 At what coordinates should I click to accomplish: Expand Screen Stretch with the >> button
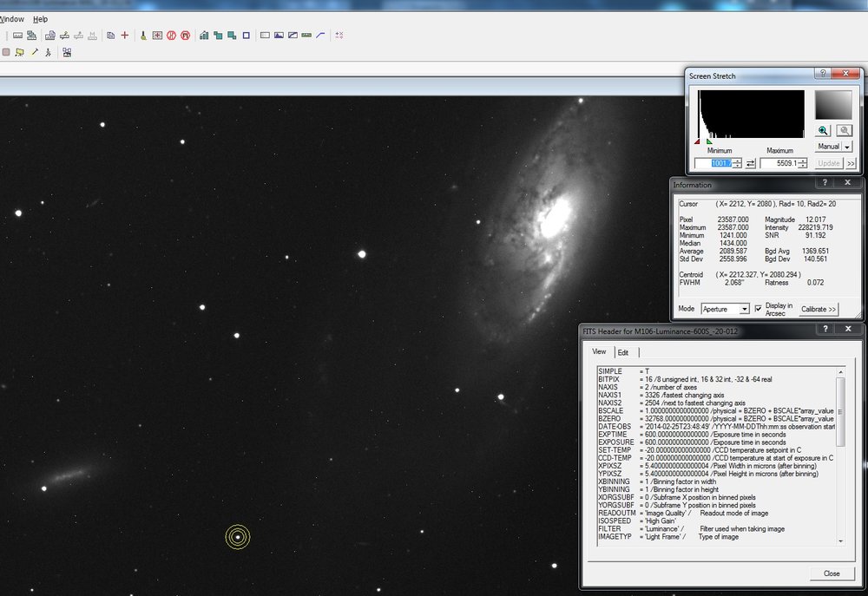(849, 163)
